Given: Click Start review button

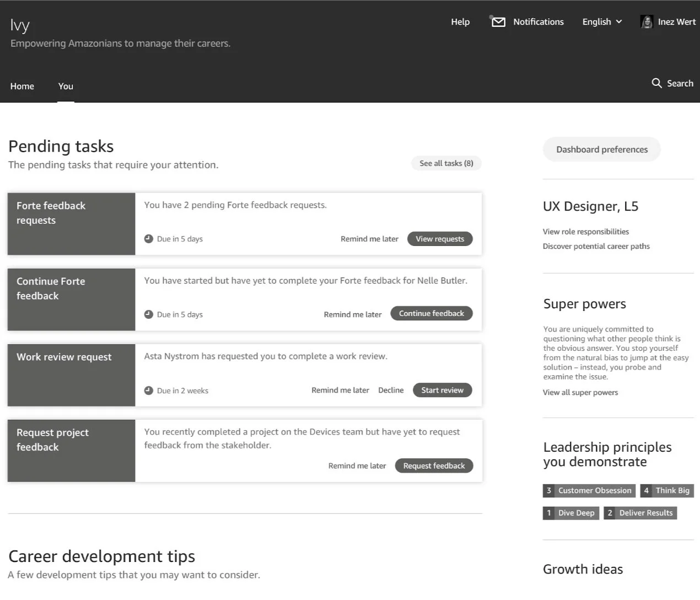Looking at the screenshot, I should click(x=443, y=390).
